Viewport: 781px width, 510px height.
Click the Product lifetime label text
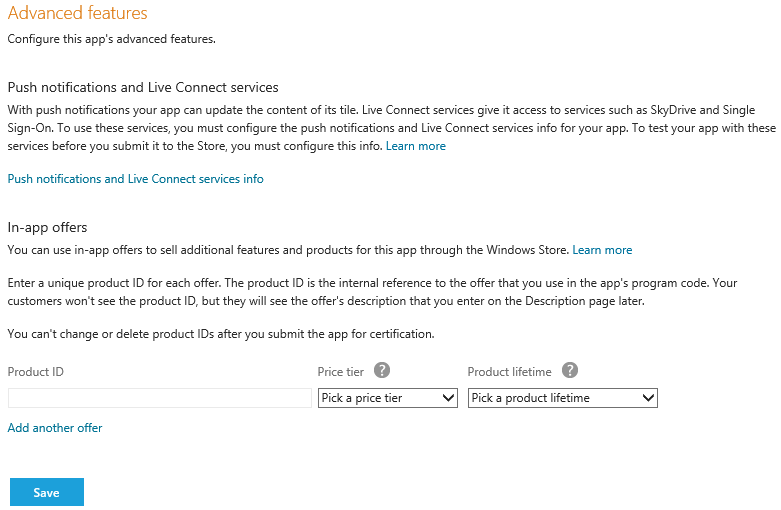point(510,372)
